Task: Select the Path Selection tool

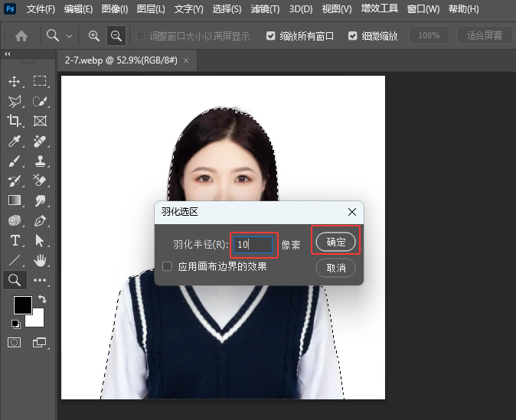Action: coord(40,240)
